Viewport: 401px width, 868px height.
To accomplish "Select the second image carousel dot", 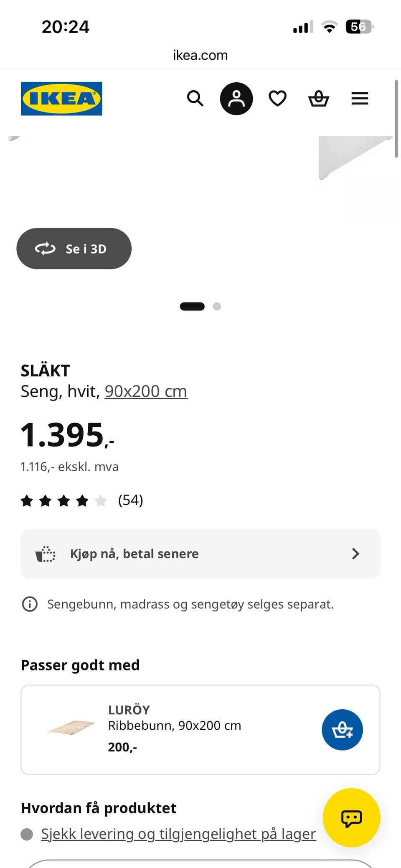I will click(x=217, y=307).
